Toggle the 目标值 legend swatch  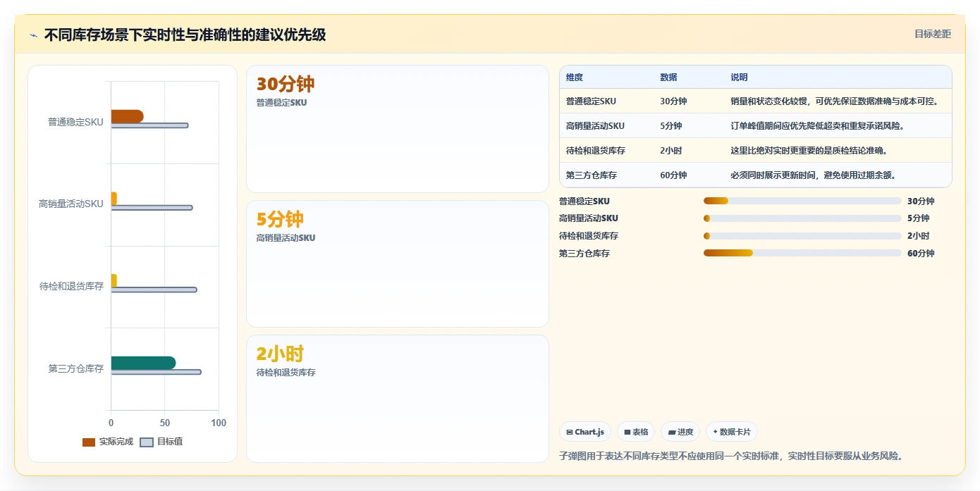pyautogui.click(x=147, y=442)
